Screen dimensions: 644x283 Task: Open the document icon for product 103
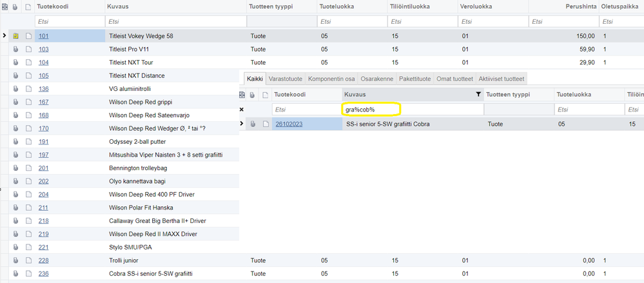pyautogui.click(x=28, y=49)
